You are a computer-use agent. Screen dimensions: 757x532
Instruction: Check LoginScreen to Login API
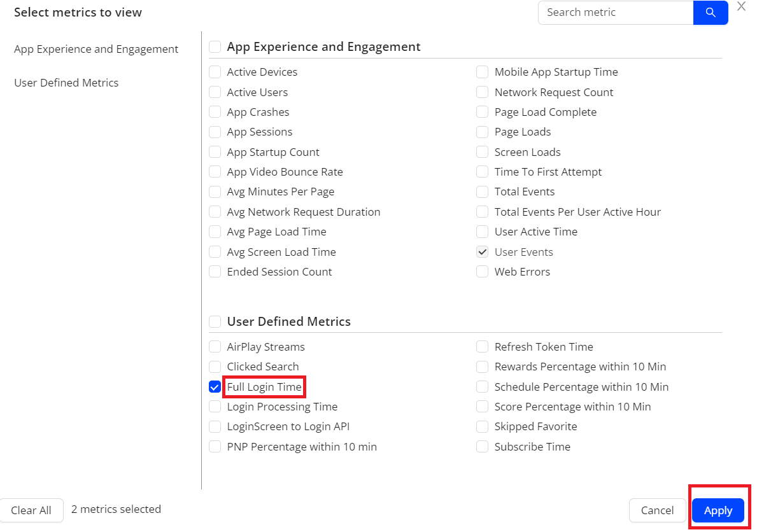point(215,427)
